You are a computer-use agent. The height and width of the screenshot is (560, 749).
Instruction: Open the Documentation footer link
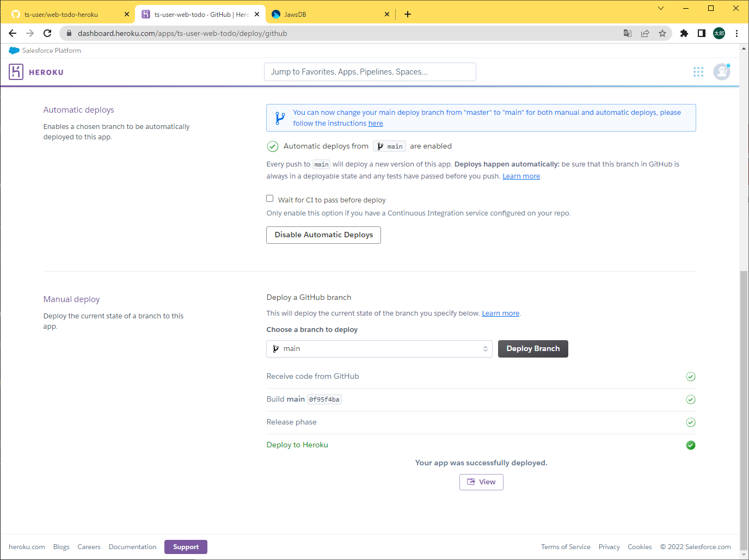(x=132, y=547)
